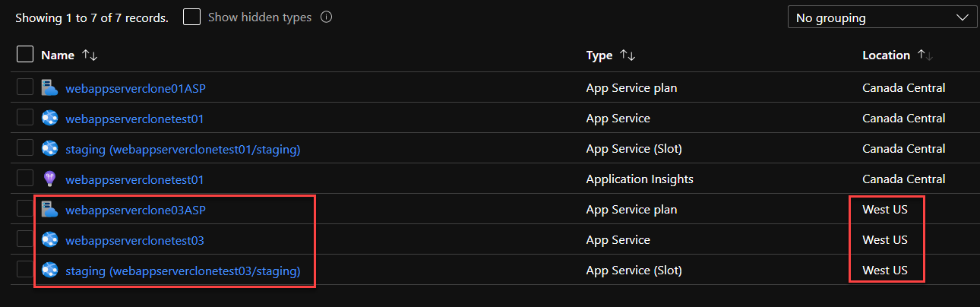The height and width of the screenshot is (307, 980).
Task: Click the webappserverclonetest03 App Service icon
Action: [50, 239]
